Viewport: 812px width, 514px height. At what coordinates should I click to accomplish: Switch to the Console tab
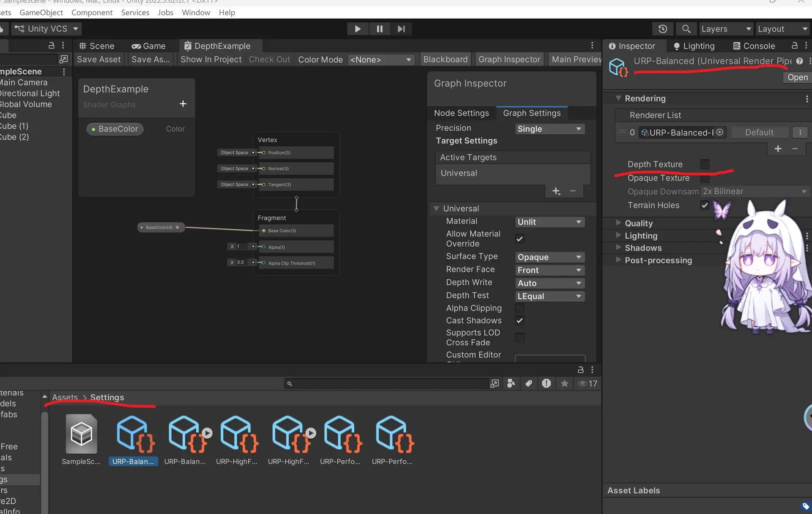[754, 46]
